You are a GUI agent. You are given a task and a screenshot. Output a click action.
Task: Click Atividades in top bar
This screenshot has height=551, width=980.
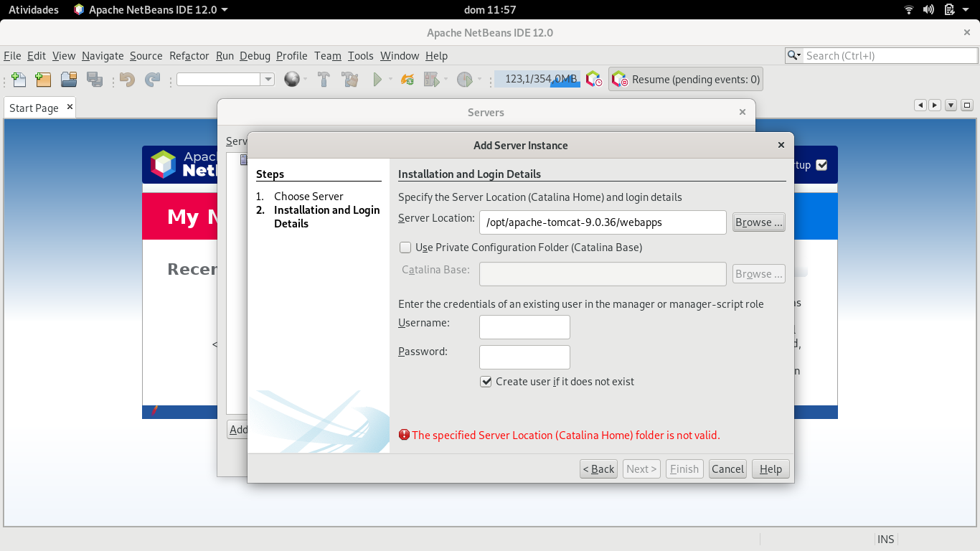34,9
